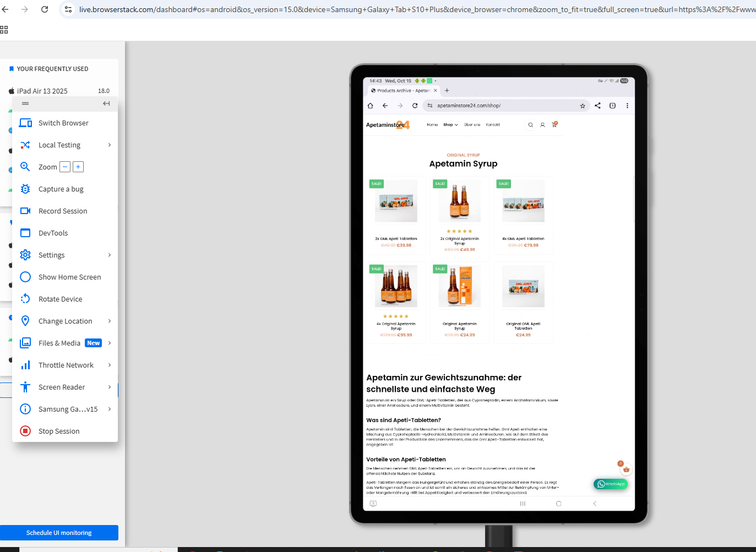Open Local Testing submenu arrow
The image size is (756, 552).
[x=110, y=145]
